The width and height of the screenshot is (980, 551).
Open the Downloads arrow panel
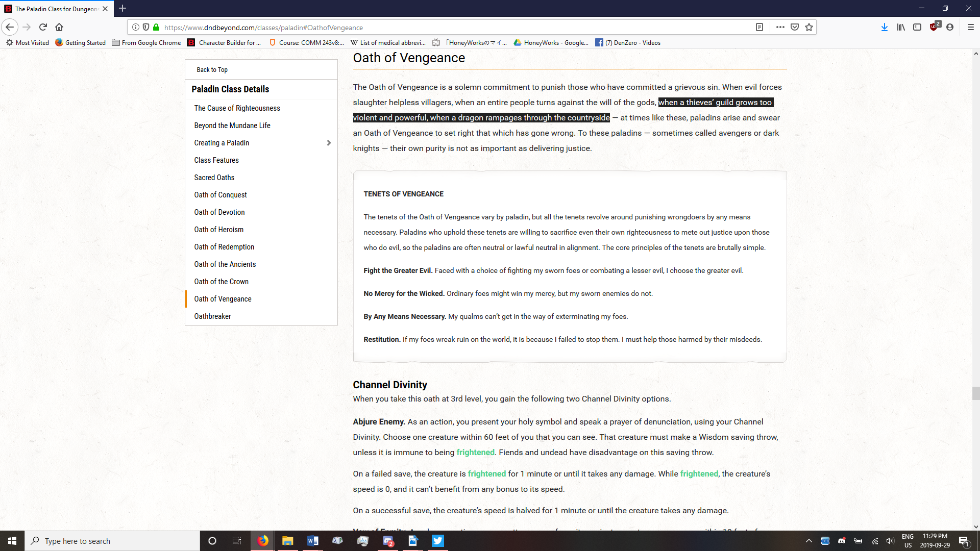point(884,27)
